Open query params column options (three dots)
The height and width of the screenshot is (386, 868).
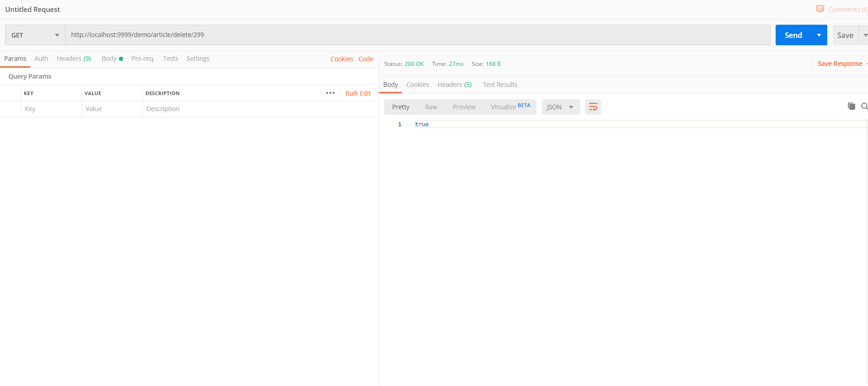(x=330, y=93)
